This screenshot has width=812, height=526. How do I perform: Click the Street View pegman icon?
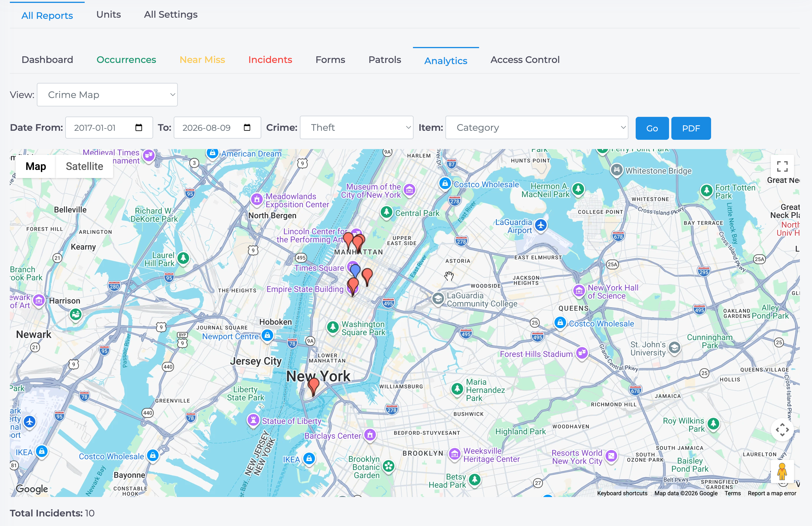click(782, 472)
